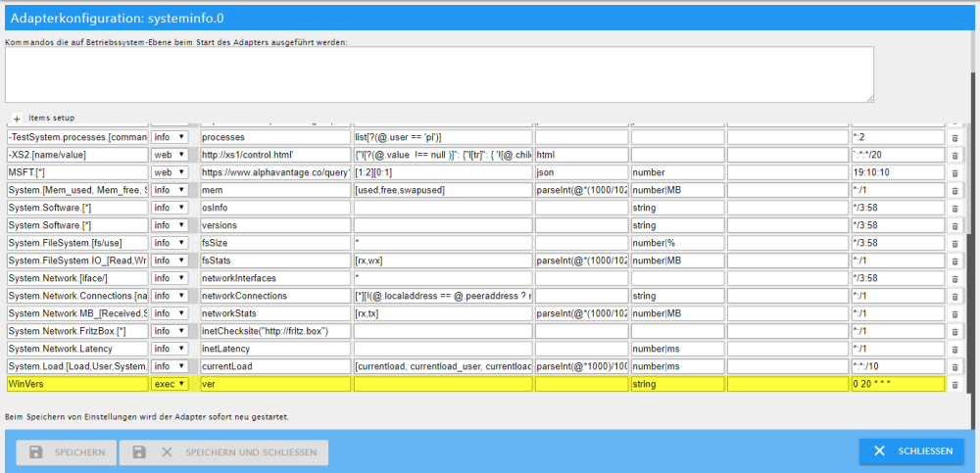Click the WinVers name input field
Screen dimensions: 980x473
[76, 385]
